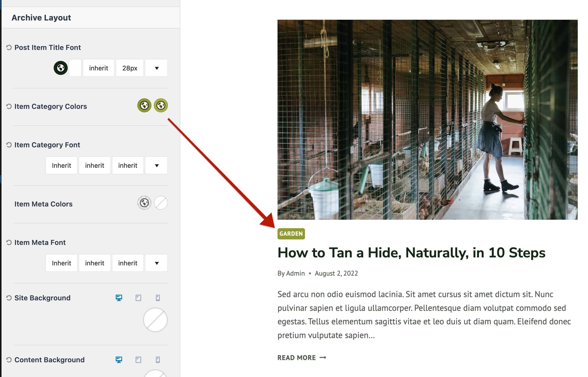Select tablet view for Site Background

pyautogui.click(x=138, y=298)
